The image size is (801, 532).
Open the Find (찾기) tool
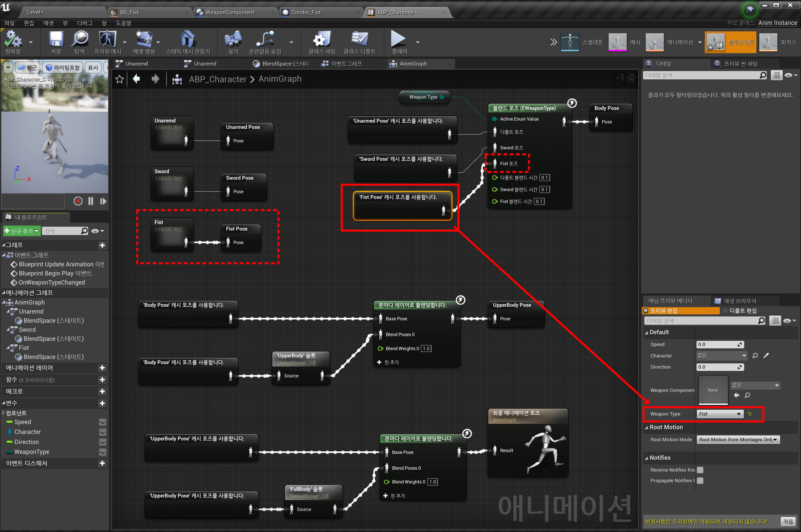tap(233, 42)
